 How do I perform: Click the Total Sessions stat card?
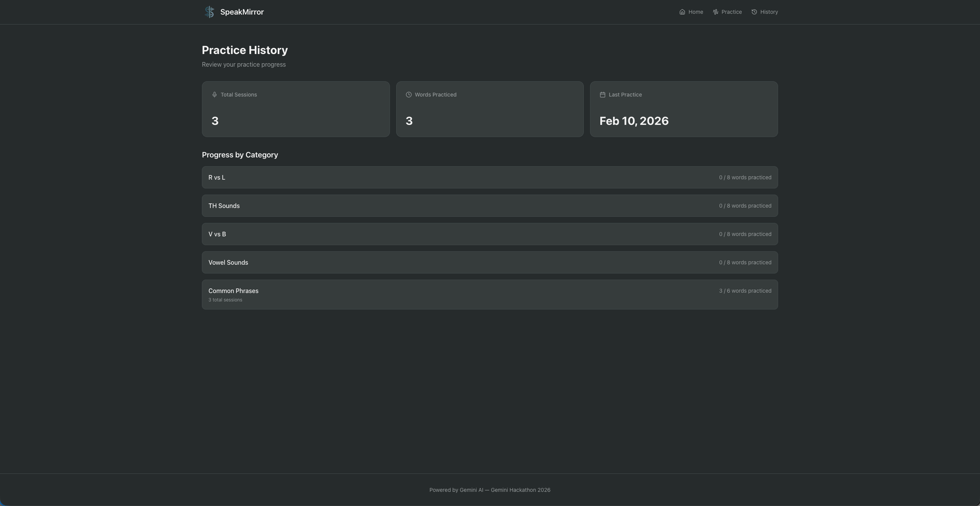(295, 109)
